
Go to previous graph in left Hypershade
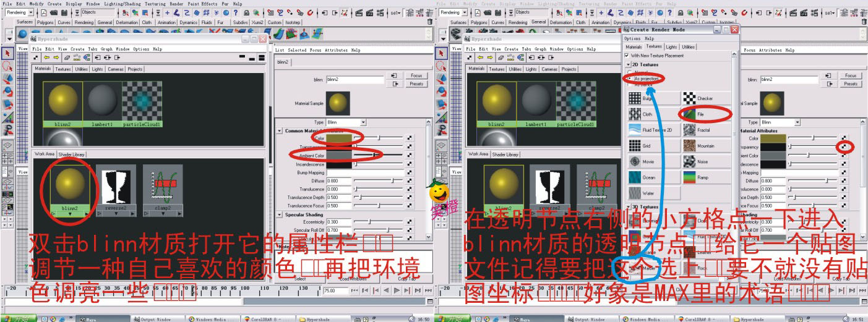tap(46, 57)
